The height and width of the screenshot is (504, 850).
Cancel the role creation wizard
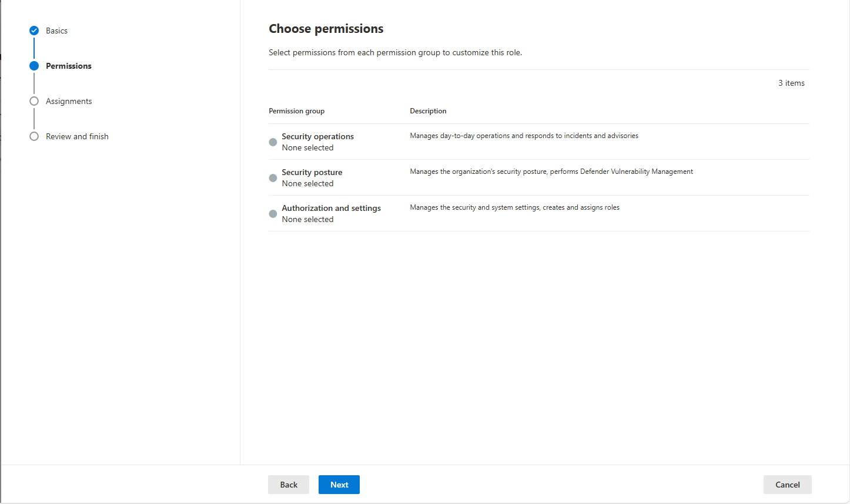point(788,485)
